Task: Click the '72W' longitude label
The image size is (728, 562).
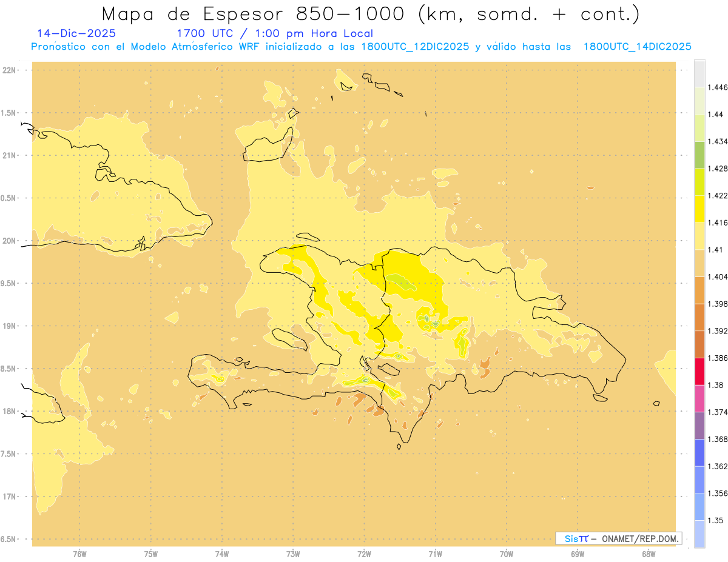Action: tap(364, 554)
